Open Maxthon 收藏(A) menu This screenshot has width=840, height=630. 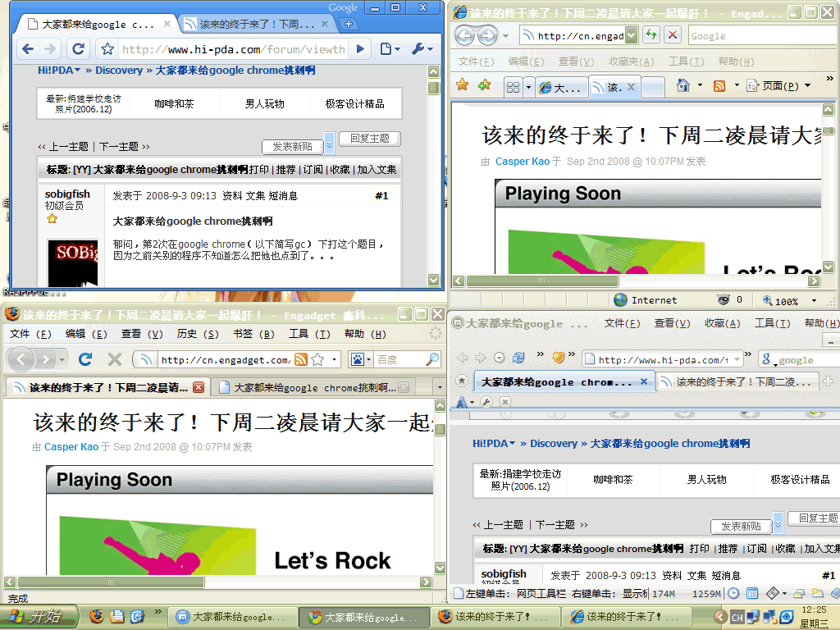[x=722, y=323]
